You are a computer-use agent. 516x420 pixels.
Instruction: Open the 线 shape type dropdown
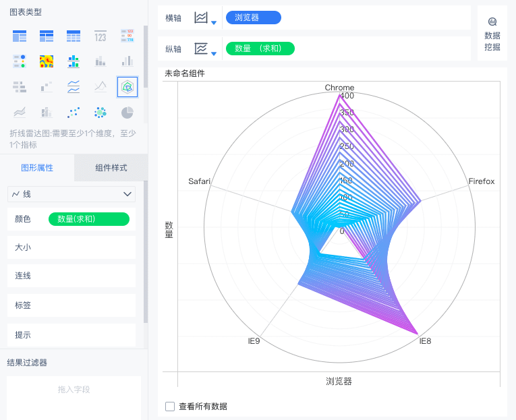tap(71, 194)
